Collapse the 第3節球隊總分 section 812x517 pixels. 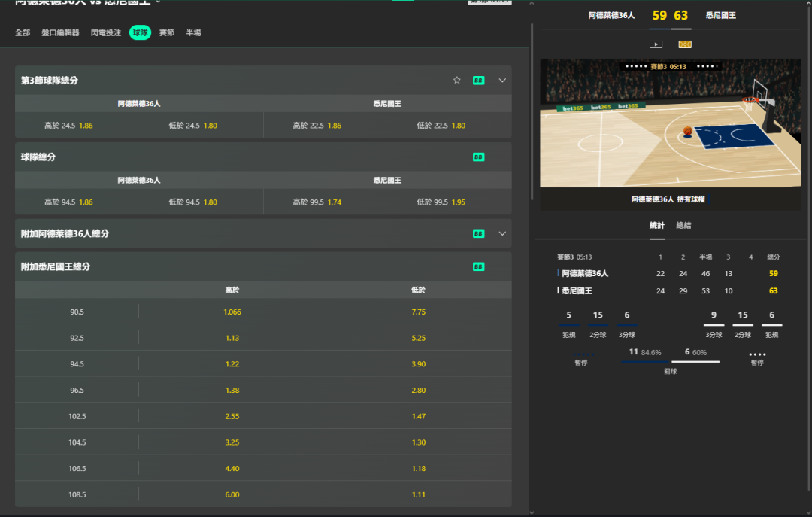503,81
